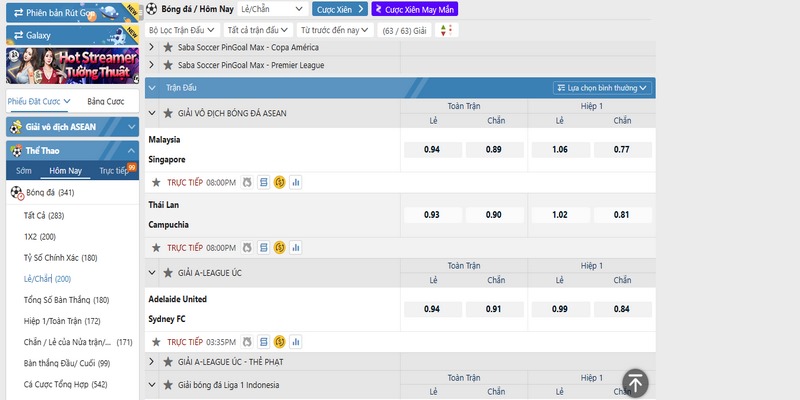Image resolution: width=800 pixels, height=400 pixels.
Task: Switch to the Bảng Cược tab
Action: [107, 102]
